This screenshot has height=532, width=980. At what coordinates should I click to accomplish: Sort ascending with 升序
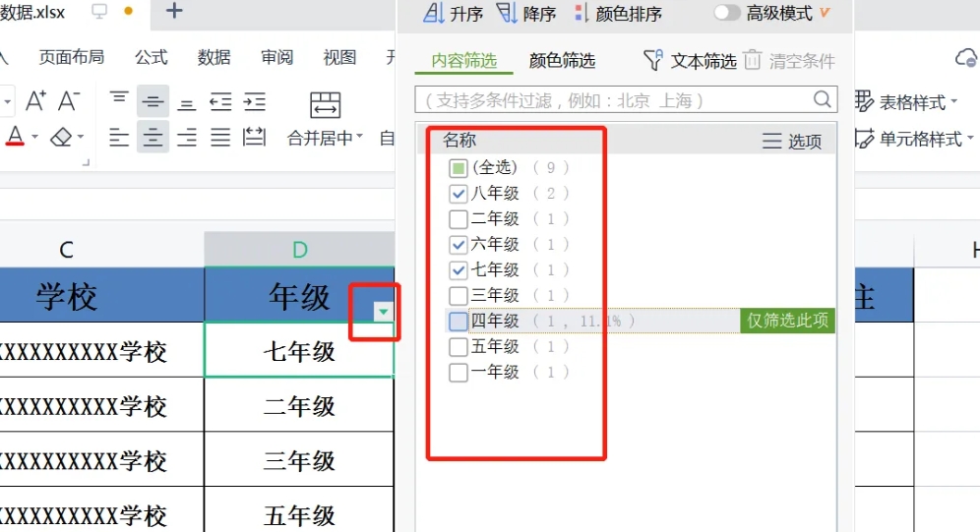[x=454, y=13]
